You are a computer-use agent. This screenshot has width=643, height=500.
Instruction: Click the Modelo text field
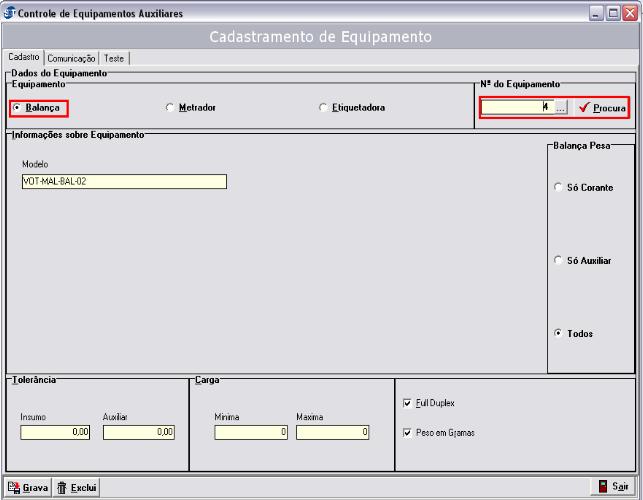pos(123,181)
